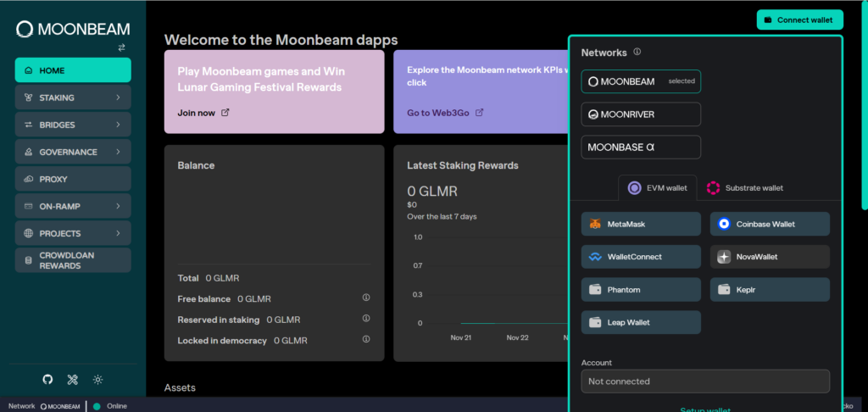Screen dimensions: 868x412
Task: Click the tools icon beside GitHub
Action: click(73, 380)
